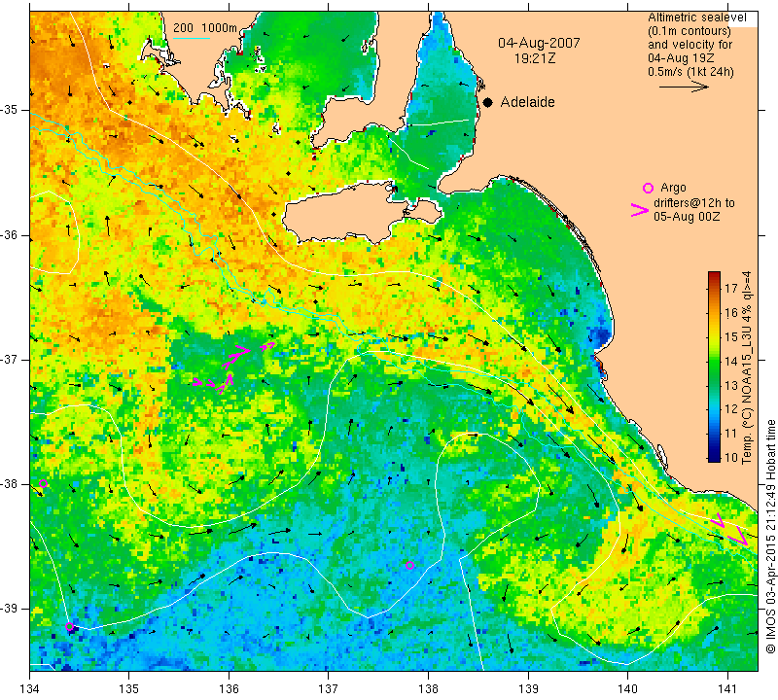Click the 141 longitude axis label
778x700 pixels.
pyautogui.click(x=727, y=689)
